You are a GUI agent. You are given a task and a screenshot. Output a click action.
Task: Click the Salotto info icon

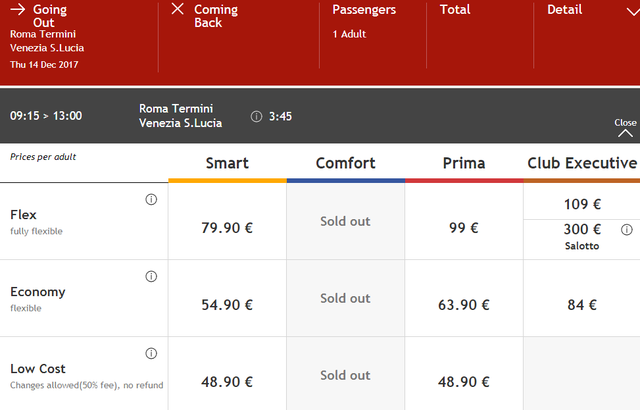pos(627,230)
